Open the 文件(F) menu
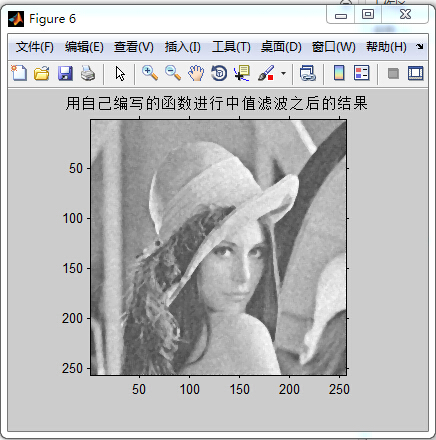The width and height of the screenshot is (436, 440). point(35,47)
